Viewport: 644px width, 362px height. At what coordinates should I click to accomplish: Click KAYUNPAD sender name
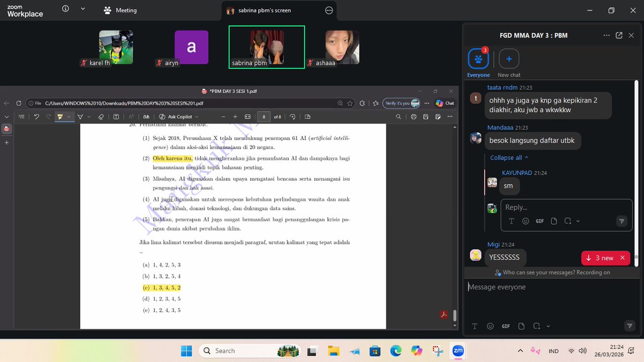517,173
